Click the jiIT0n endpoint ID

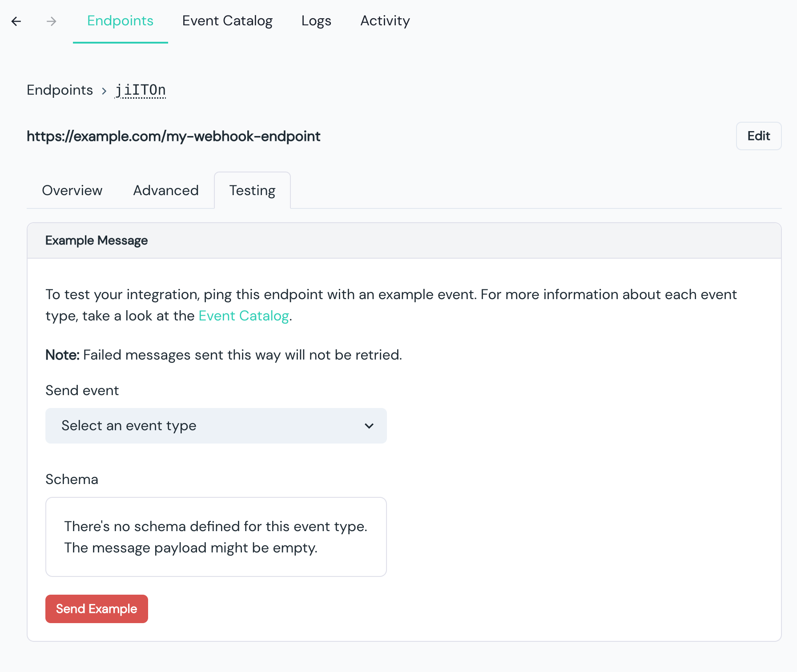click(x=140, y=90)
